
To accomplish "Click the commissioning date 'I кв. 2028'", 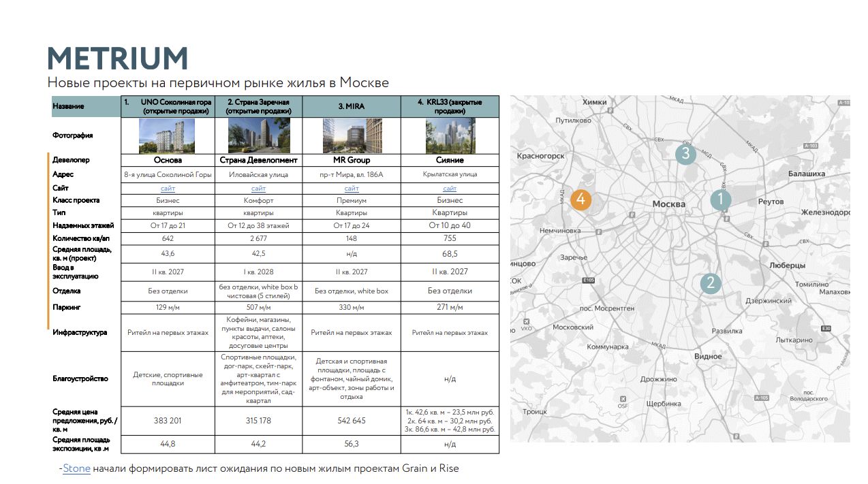I will 258,272.
